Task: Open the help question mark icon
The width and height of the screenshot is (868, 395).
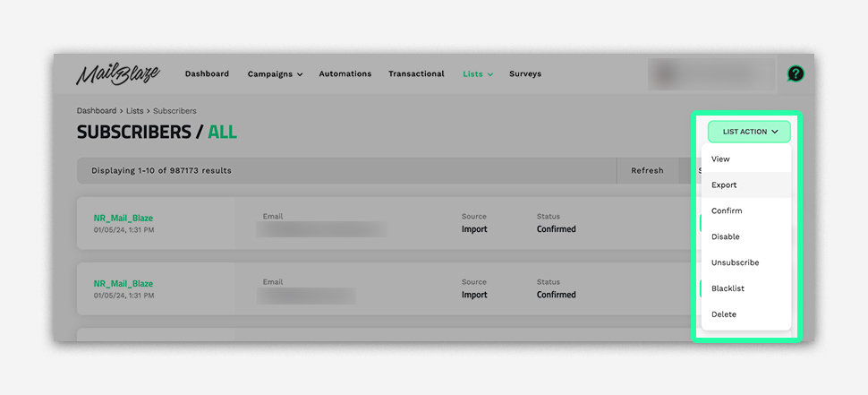Action: click(x=795, y=74)
